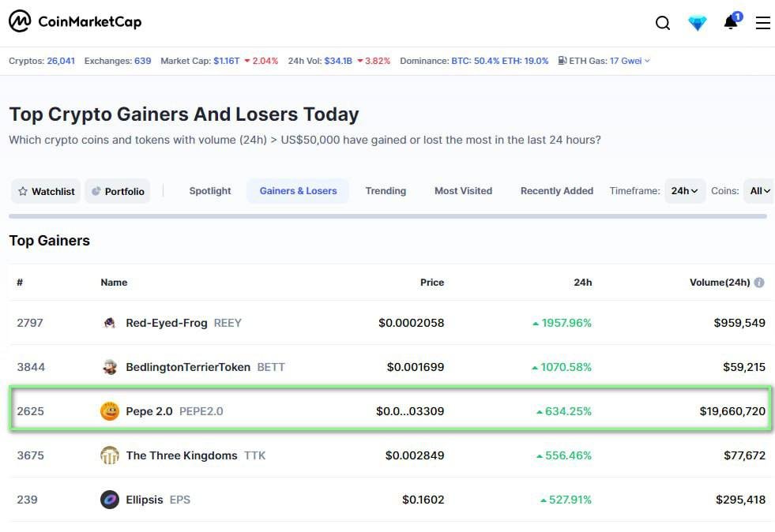Click the rank number 239

pyautogui.click(x=27, y=500)
